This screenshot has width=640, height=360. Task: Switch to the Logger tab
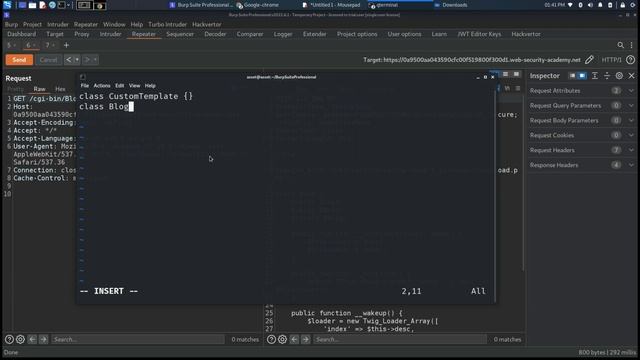tap(282, 34)
